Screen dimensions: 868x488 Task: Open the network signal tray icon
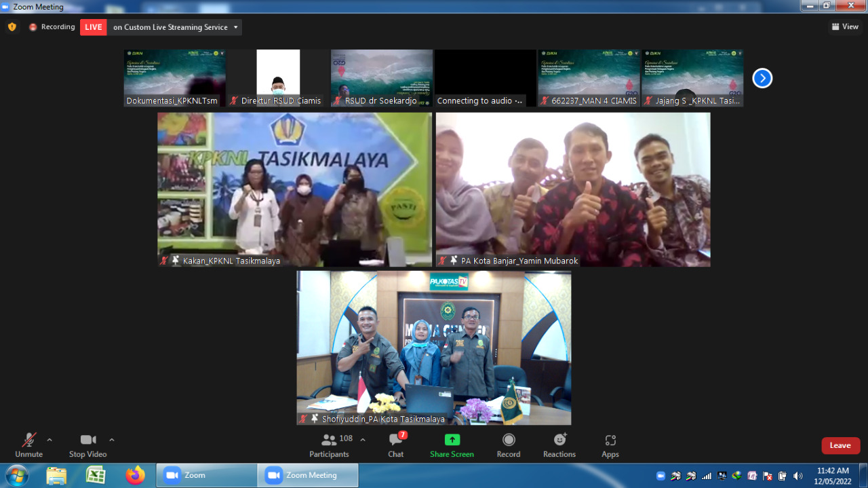coord(707,476)
